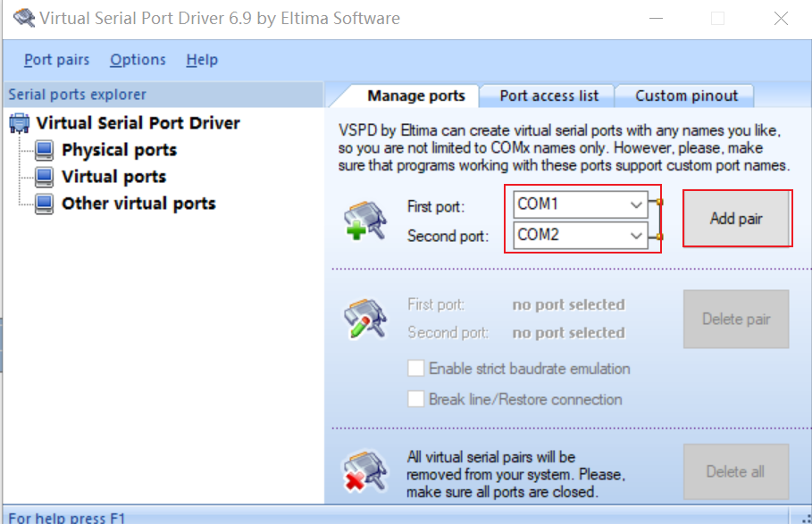Click the Serial ports explorer panel header
The height and width of the screenshot is (524, 812).
tap(163, 94)
